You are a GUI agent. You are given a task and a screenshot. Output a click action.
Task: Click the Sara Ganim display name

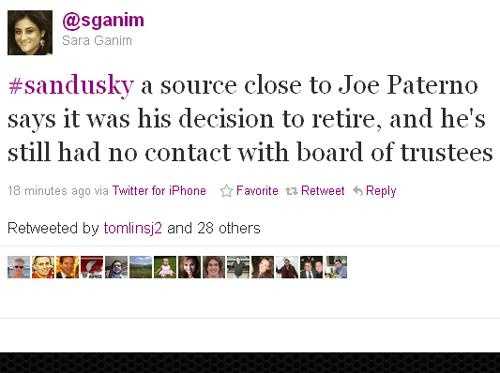pyautogui.click(x=97, y=41)
